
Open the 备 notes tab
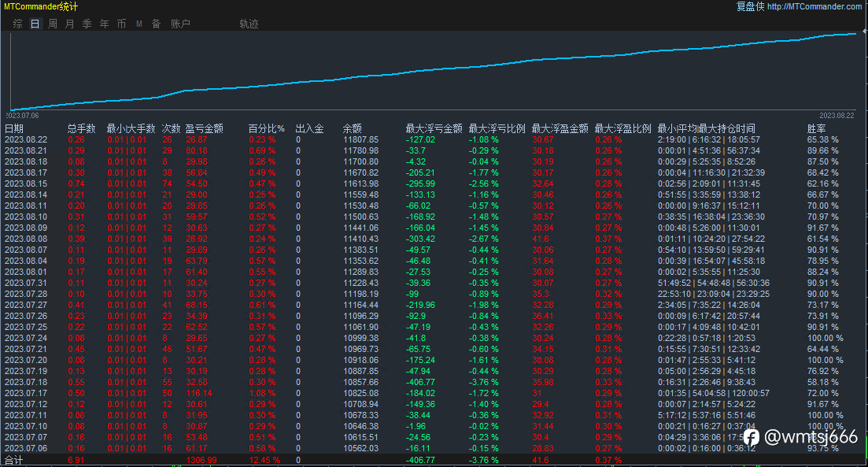pyautogui.click(x=156, y=24)
